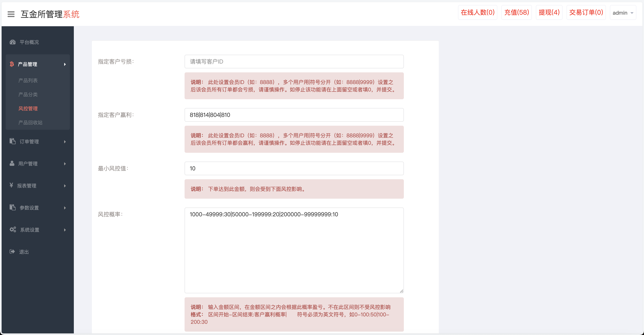The width and height of the screenshot is (644, 335).
Task: Open the admin dropdown in top right
Action: coord(623,12)
